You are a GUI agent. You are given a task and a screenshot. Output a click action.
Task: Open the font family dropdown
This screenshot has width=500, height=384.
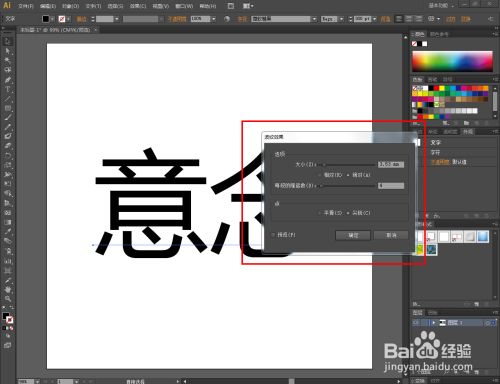coord(314,19)
